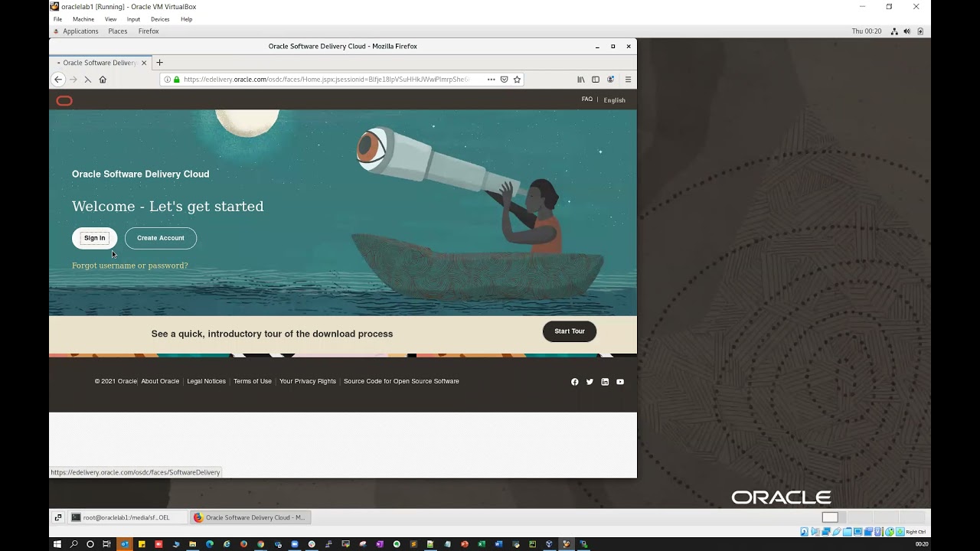Viewport: 980px width, 551px height.
Task: Show site information icon in address bar
Action: pyautogui.click(x=167, y=80)
